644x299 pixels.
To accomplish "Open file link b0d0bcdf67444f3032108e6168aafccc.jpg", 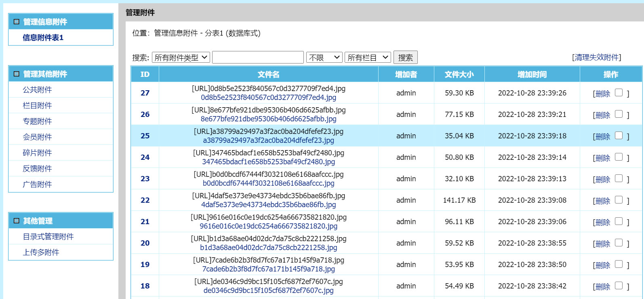I will click(269, 183).
